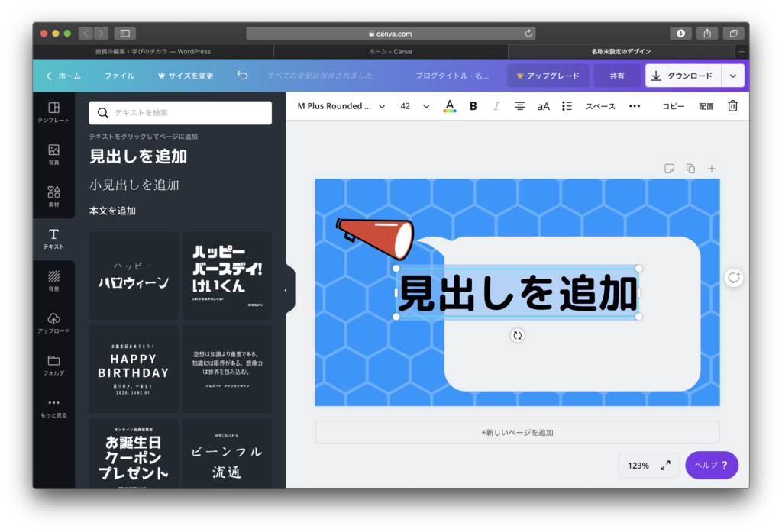782x532 pixels.
Task: Open the 配置 (Position) menu
Action: click(706, 106)
